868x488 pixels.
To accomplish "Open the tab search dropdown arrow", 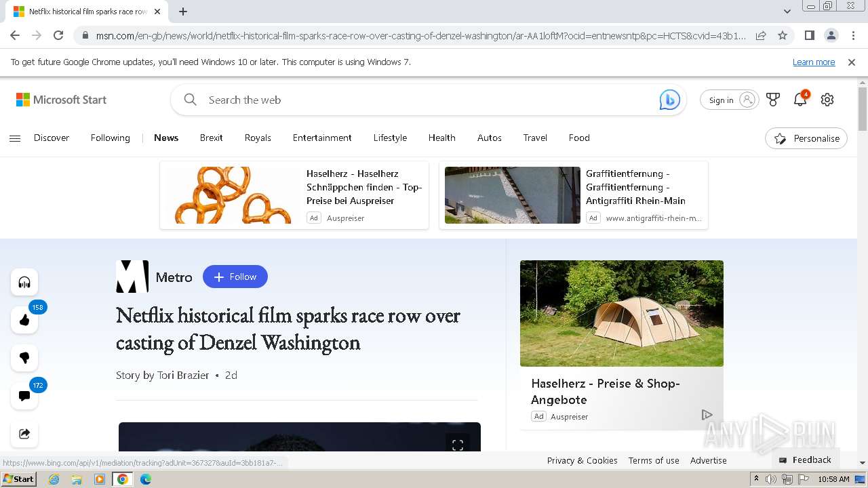I will [787, 12].
